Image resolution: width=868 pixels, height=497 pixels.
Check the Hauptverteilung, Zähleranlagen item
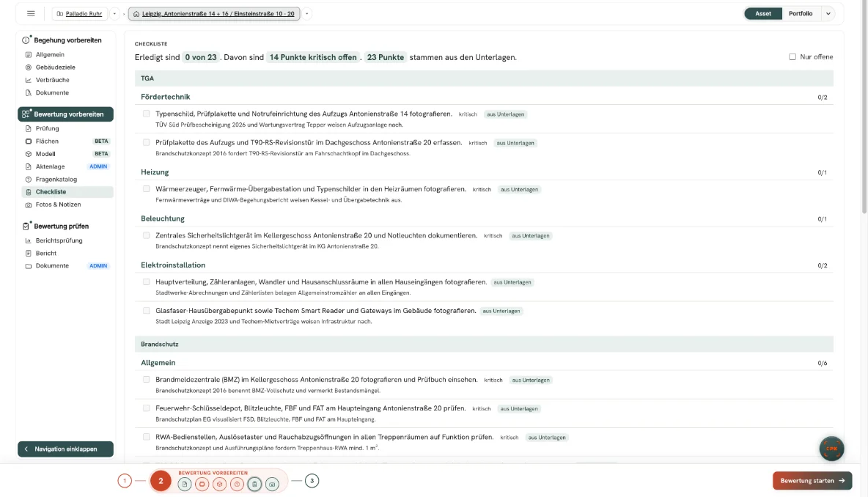146,282
